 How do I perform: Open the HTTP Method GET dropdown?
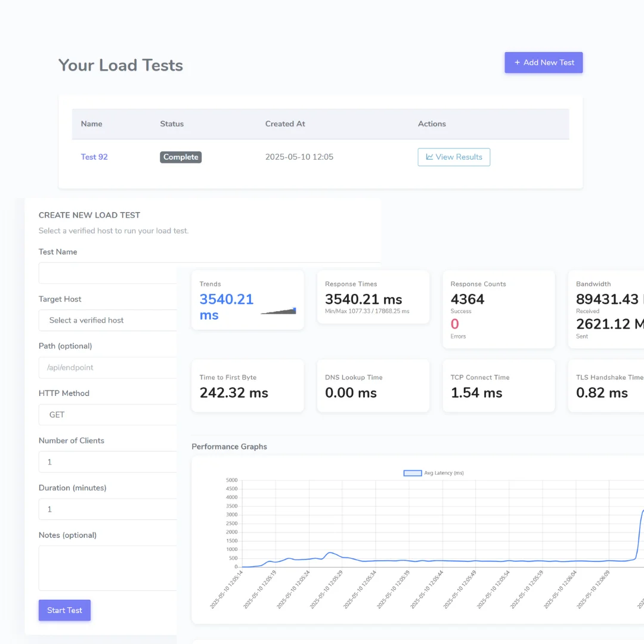click(107, 415)
